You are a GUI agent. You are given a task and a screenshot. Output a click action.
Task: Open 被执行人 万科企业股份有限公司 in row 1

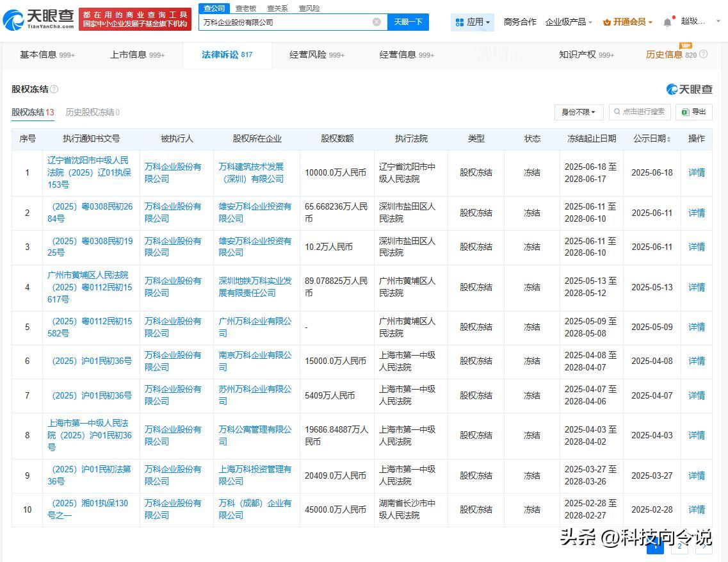[173, 172]
